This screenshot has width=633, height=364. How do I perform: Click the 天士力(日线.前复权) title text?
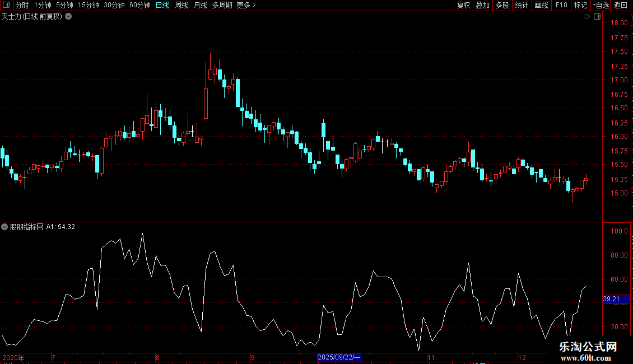click(x=32, y=17)
